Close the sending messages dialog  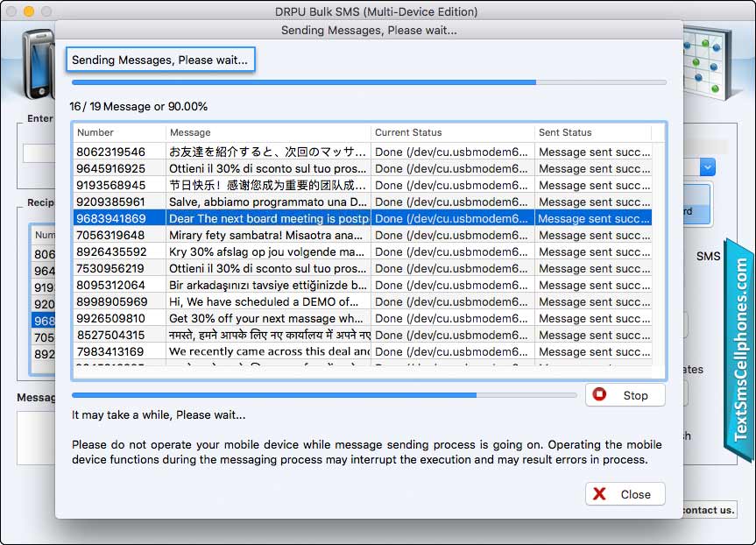625,494
